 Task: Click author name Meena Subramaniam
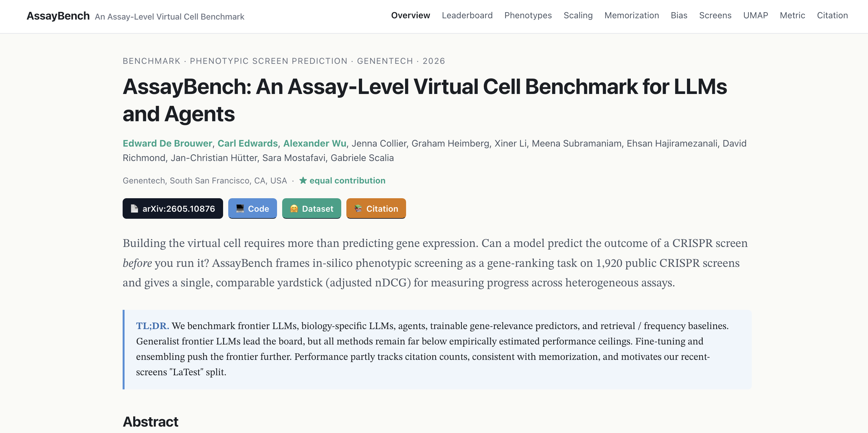point(576,143)
